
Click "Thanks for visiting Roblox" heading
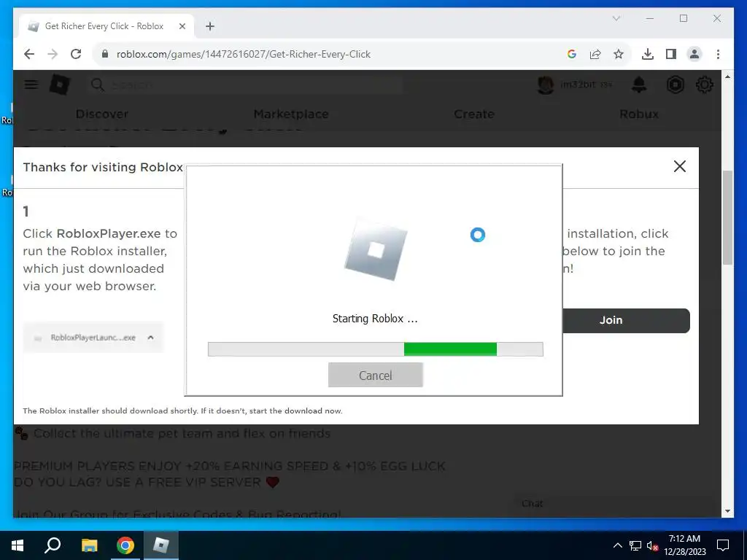click(103, 167)
